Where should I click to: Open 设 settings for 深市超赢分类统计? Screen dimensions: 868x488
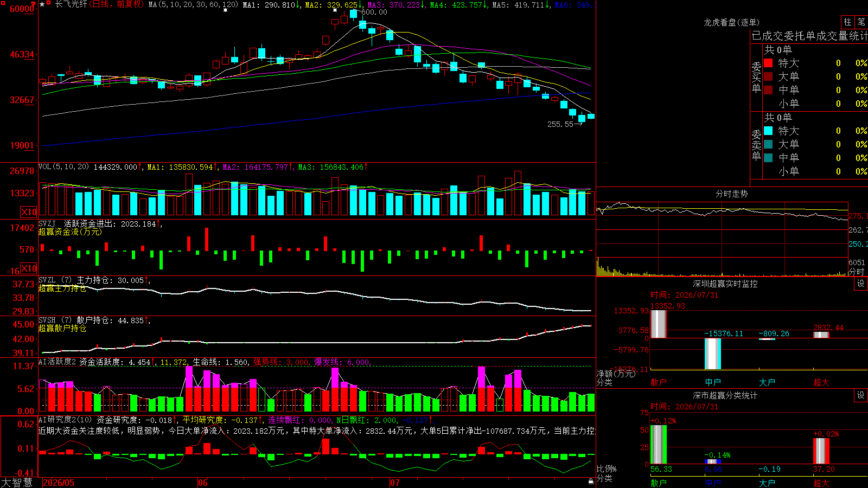(861, 395)
